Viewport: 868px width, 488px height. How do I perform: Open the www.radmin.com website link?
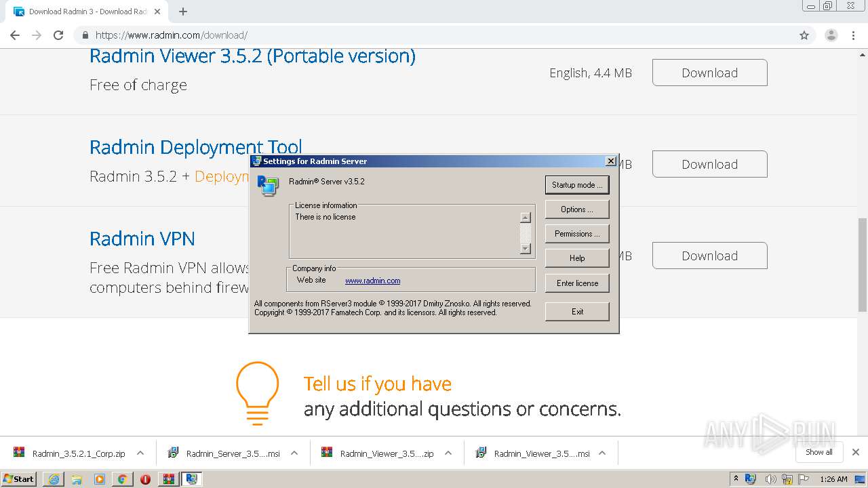(x=372, y=281)
